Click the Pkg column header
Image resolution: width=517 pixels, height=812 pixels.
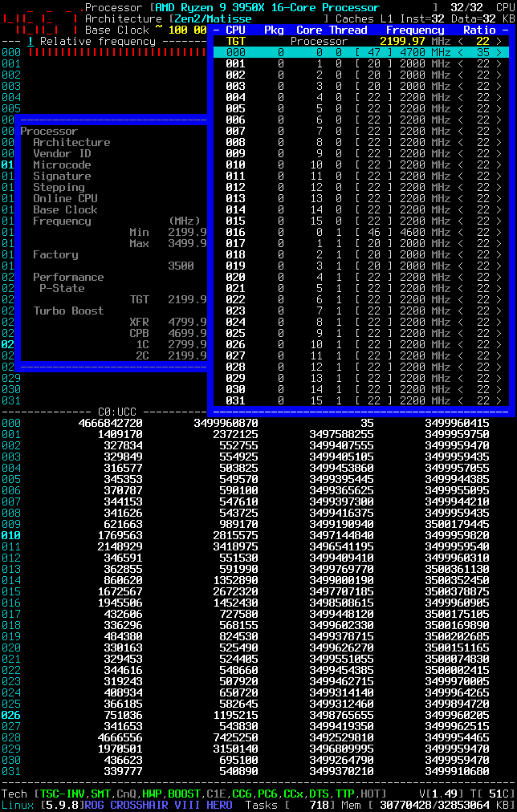274,30
